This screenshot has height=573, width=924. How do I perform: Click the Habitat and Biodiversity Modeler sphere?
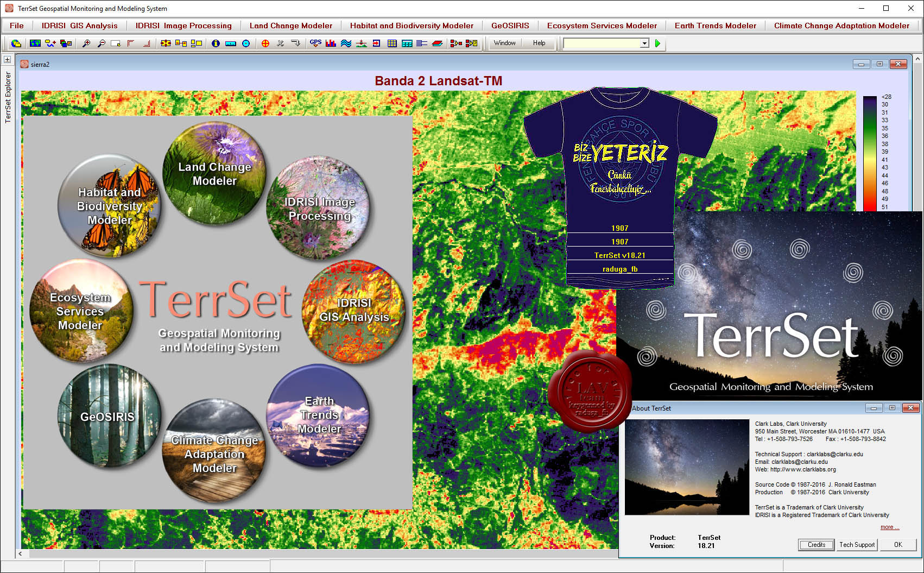(x=109, y=206)
